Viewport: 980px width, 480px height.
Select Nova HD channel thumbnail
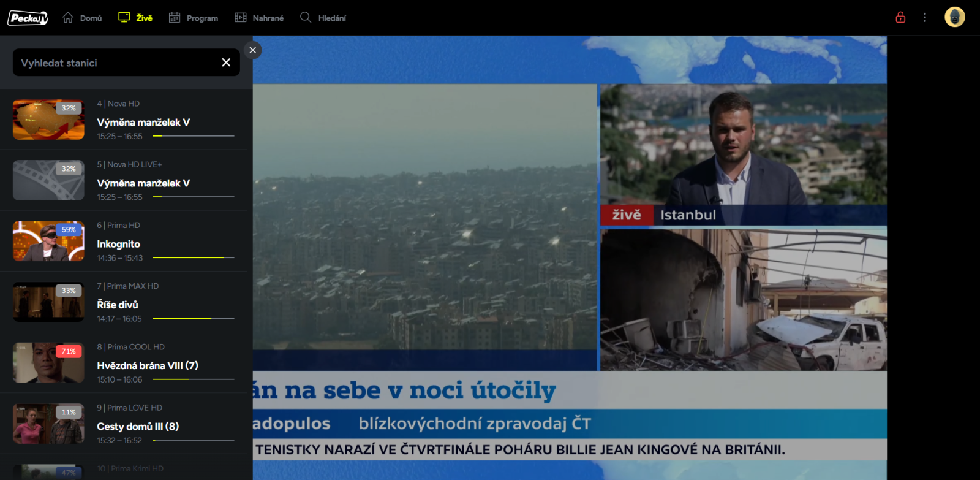48,120
